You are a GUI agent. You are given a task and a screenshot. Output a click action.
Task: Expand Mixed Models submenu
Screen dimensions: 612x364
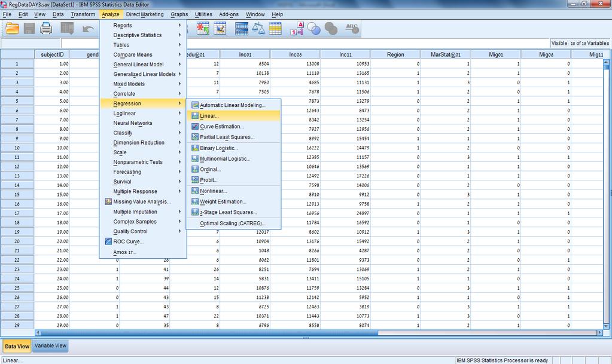point(143,84)
